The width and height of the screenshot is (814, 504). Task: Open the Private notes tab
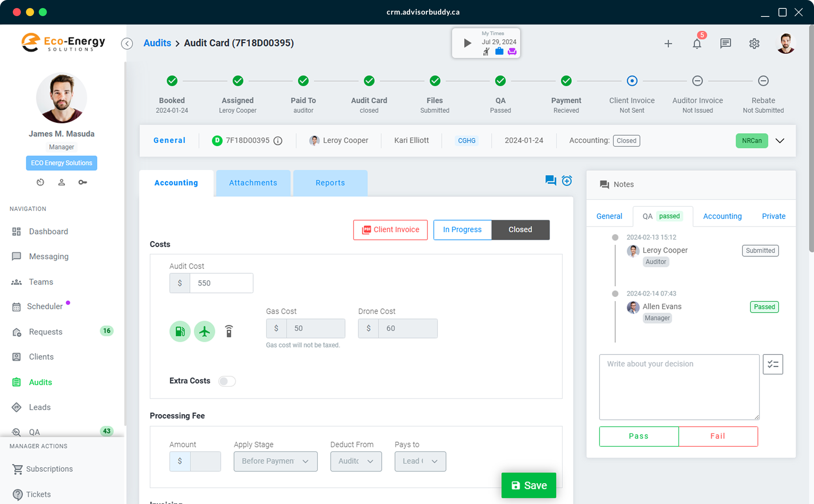click(x=773, y=216)
